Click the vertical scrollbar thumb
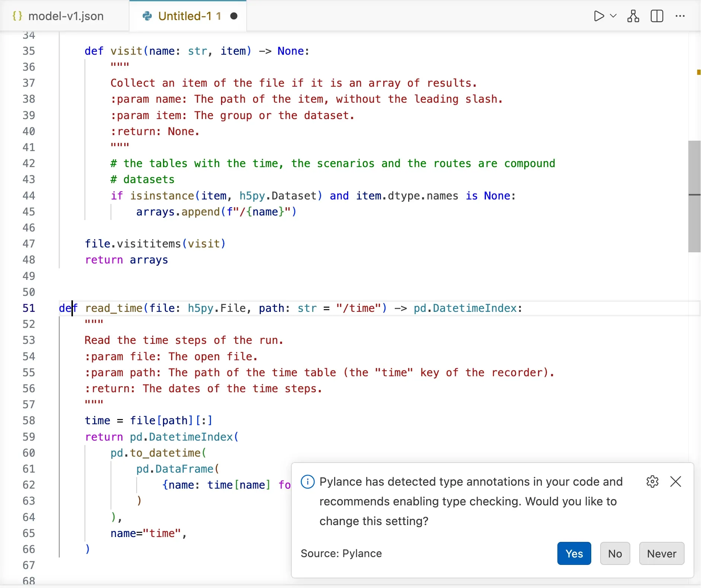701x588 pixels. click(694, 196)
